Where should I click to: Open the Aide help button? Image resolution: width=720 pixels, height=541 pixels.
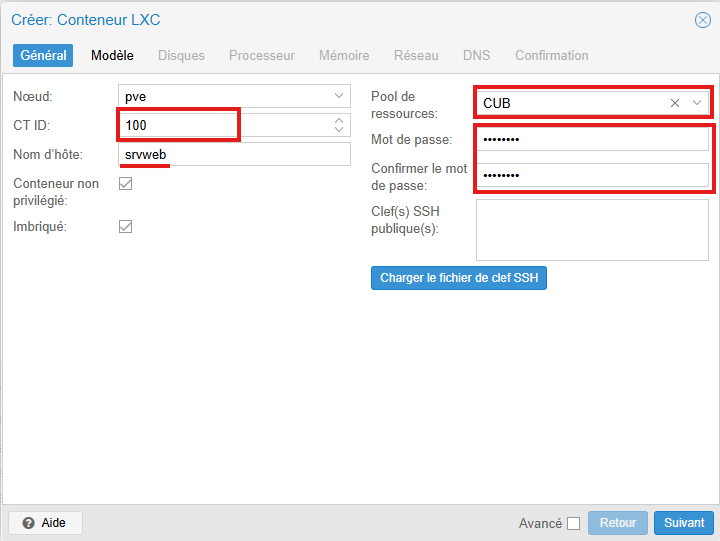pyautogui.click(x=45, y=523)
